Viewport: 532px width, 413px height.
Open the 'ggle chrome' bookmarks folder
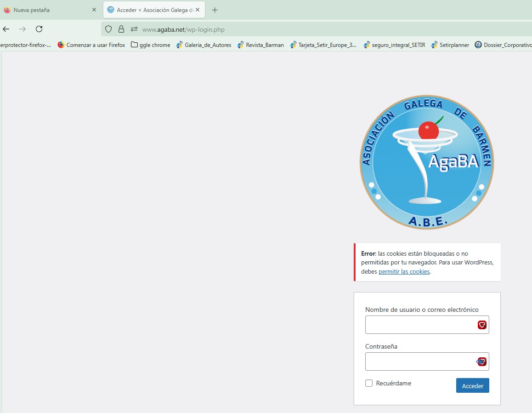(151, 45)
